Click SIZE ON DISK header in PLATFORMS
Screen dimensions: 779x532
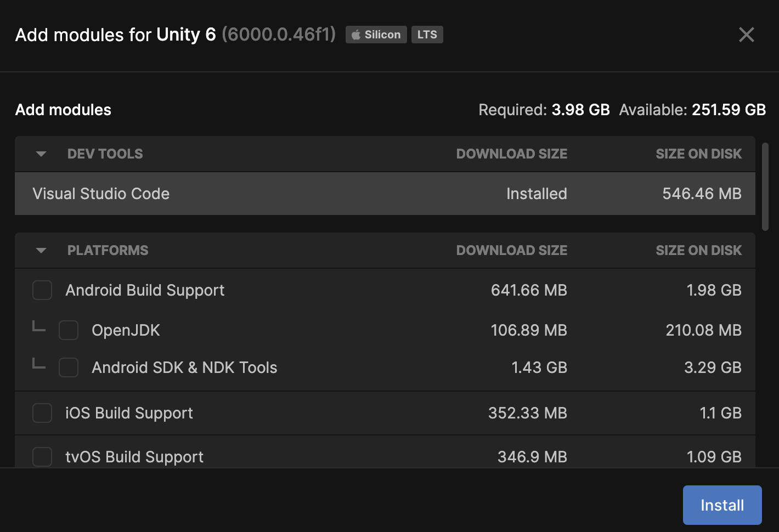699,251
